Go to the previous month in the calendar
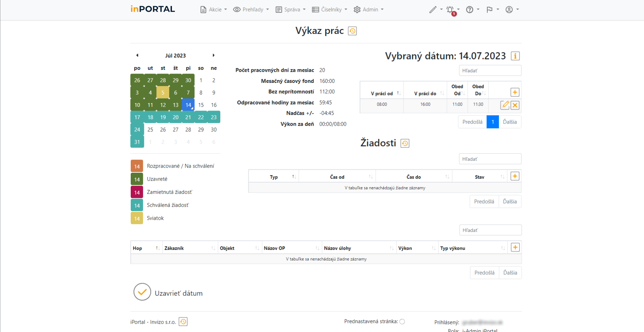The height and width of the screenshot is (332, 644). (x=137, y=55)
